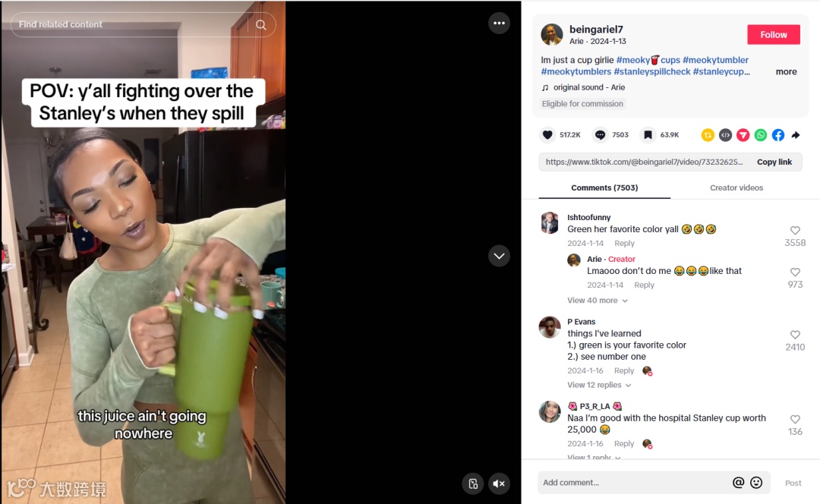Open more share options arrow

click(x=796, y=135)
